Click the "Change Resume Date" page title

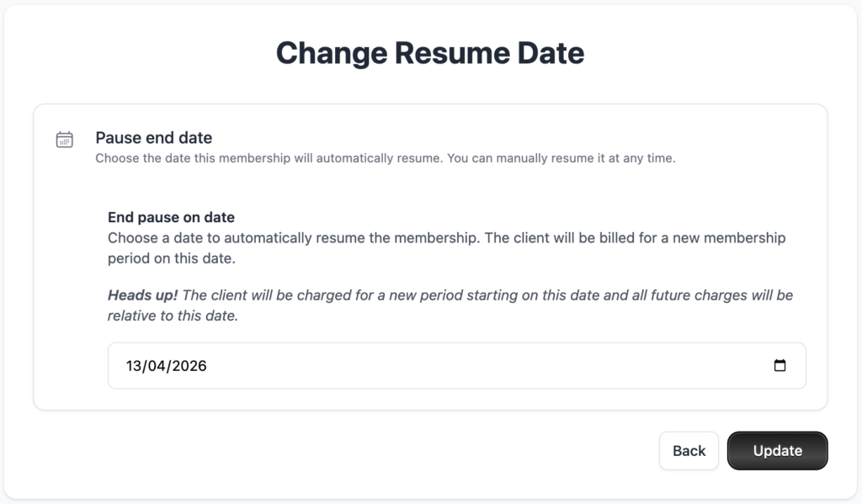[x=430, y=53]
